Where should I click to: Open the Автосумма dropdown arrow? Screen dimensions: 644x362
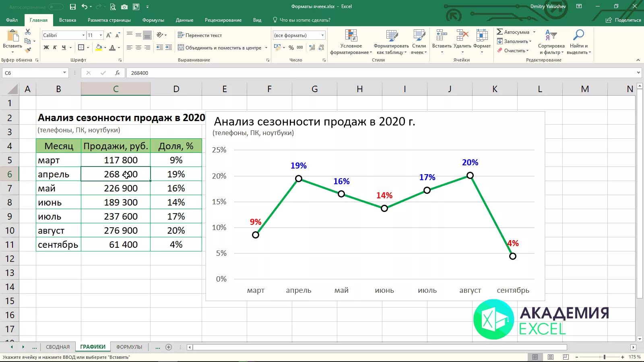point(534,32)
